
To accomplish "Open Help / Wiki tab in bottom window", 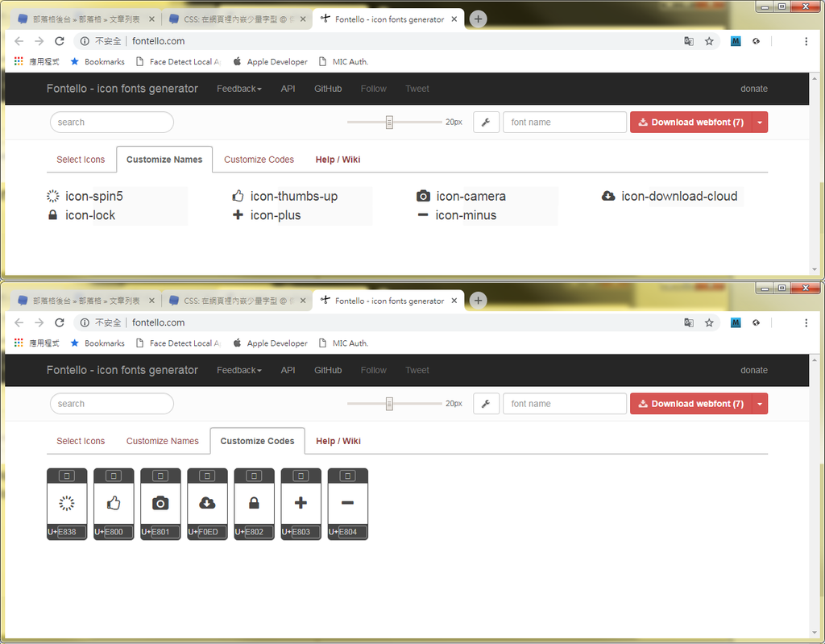I will click(x=338, y=441).
